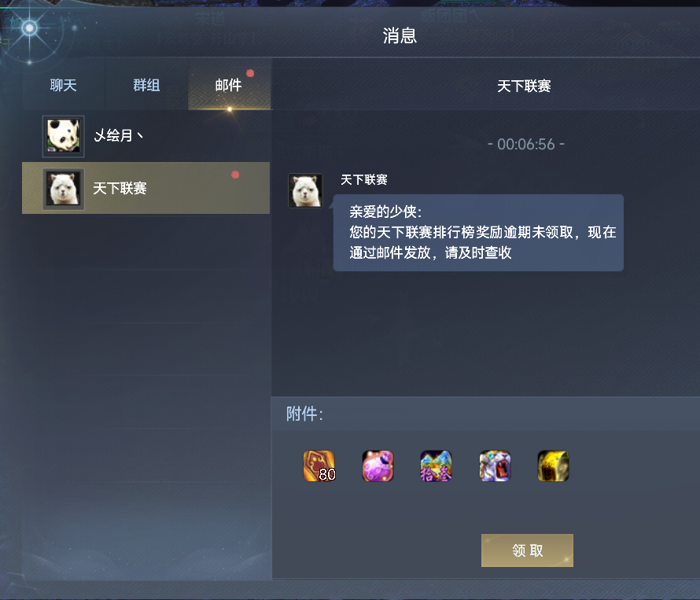Select the 乂绘月丶 conversation entry
This screenshot has height=600, width=700.
(146, 136)
